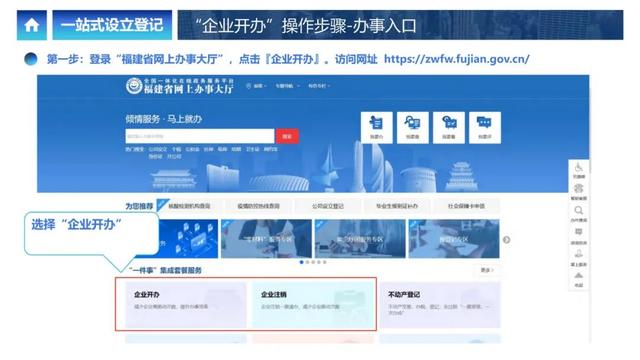The width and height of the screenshot is (640, 360).
Task: Select the 公司设立登记 recommended item
Action: (x=328, y=206)
